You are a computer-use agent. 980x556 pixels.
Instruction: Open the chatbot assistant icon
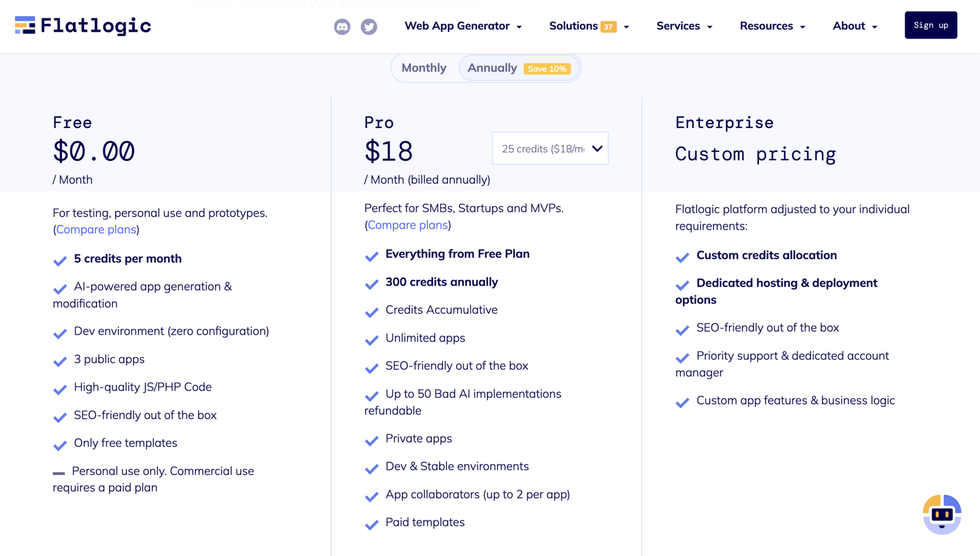coord(942,514)
